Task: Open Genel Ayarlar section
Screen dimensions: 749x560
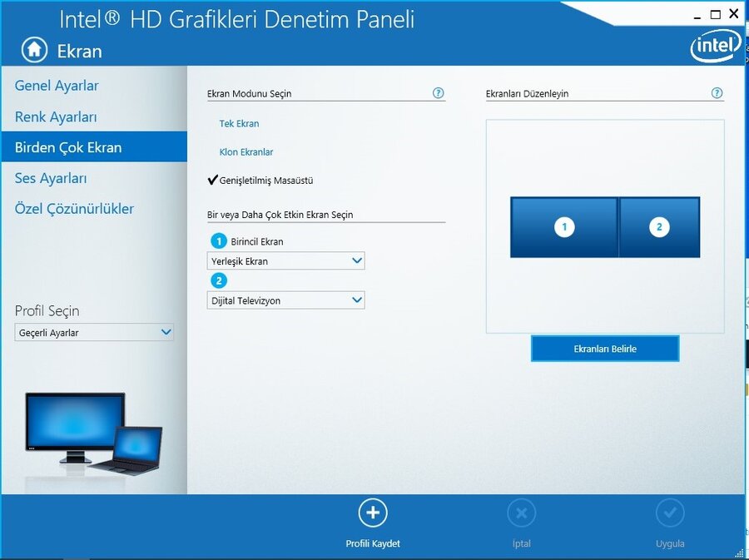Action: click(x=57, y=86)
